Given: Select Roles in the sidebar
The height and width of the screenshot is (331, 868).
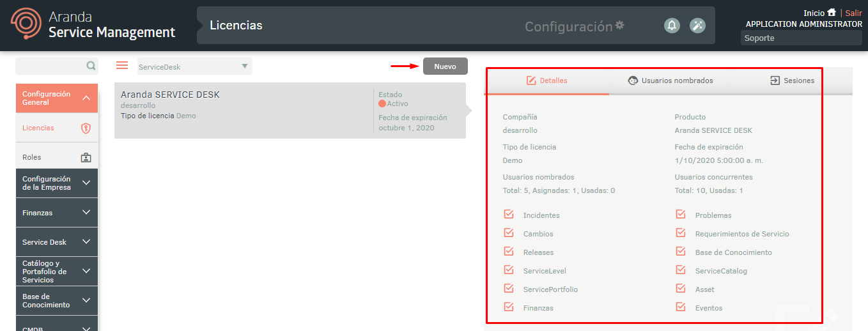Looking at the screenshot, I should 57,157.
